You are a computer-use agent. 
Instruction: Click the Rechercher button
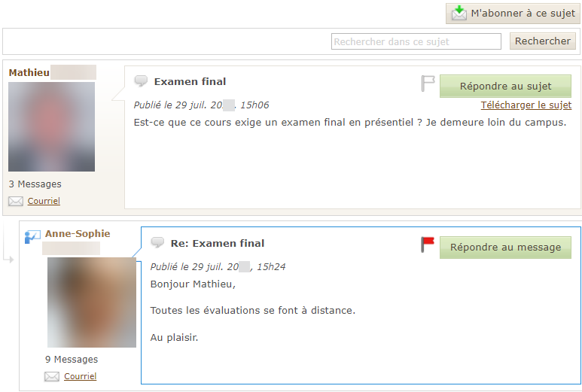pos(542,41)
